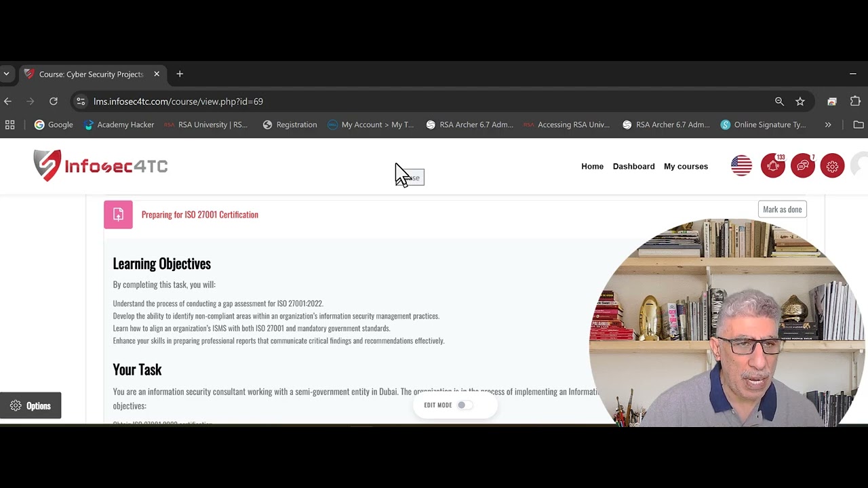The height and width of the screenshot is (488, 868).
Task: Click Mark as done button
Action: [782, 209]
